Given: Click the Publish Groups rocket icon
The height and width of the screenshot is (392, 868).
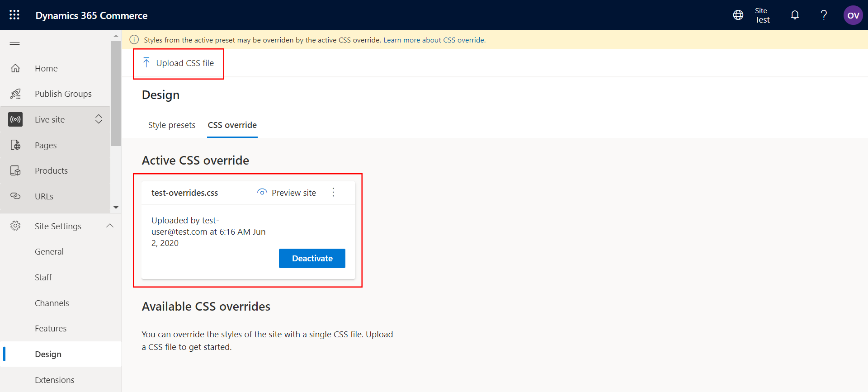Looking at the screenshot, I should (x=15, y=94).
